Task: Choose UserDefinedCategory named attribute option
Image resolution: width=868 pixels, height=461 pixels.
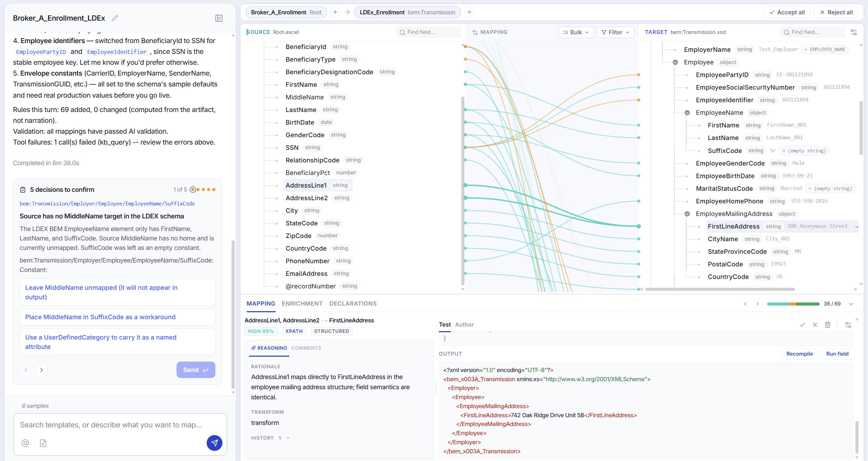Action: [x=117, y=342]
